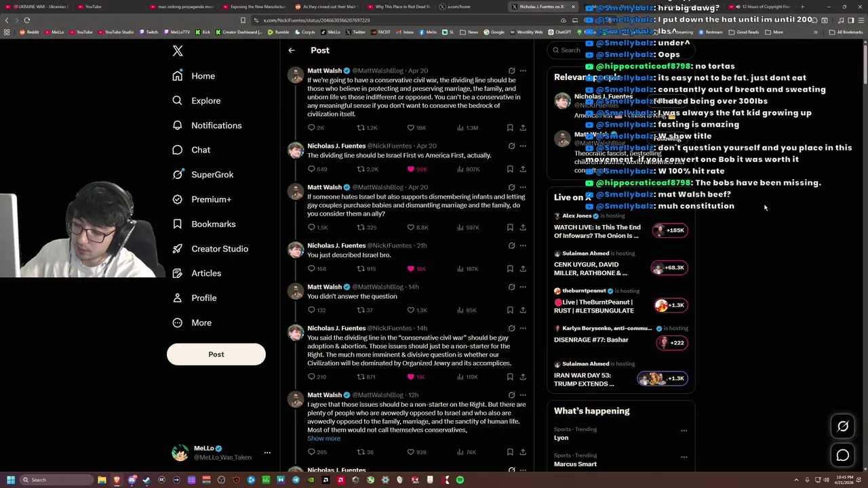Open Creator Studio
868x488 pixels.
pos(210,249)
